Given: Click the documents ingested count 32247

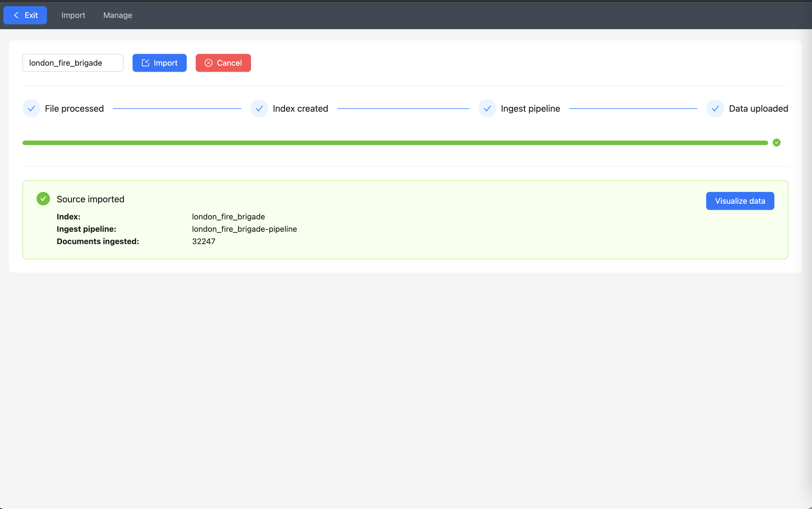Looking at the screenshot, I should click(x=203, y=241).
